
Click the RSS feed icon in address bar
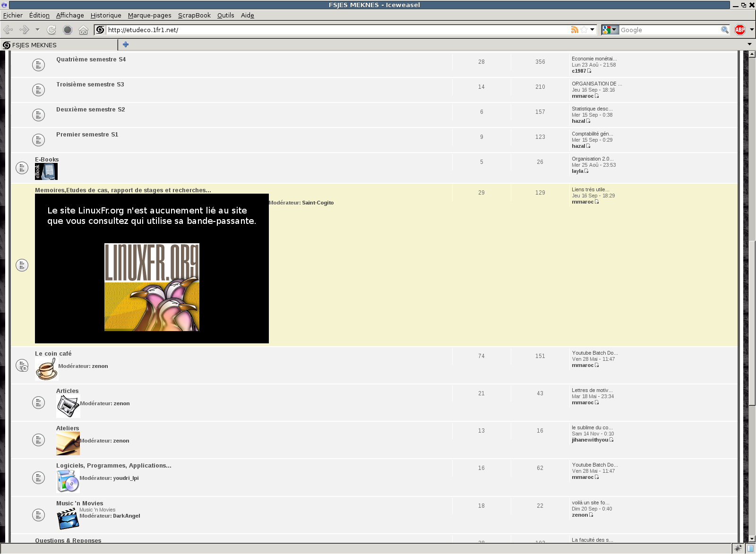point(575,30)
